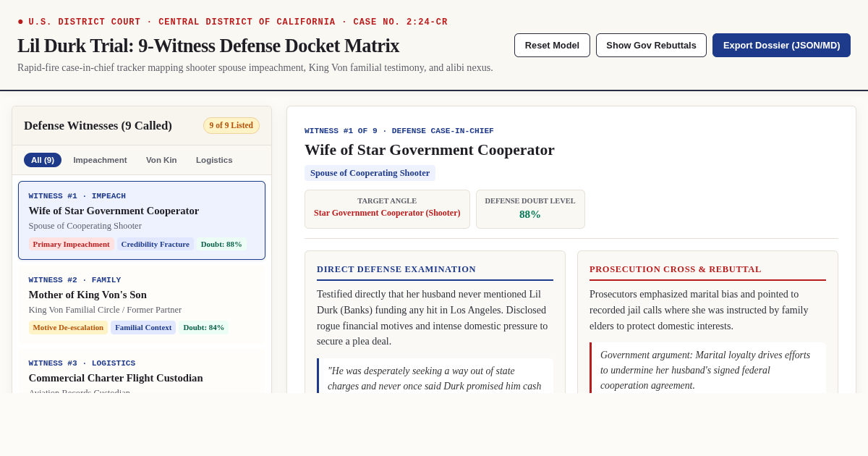Select the All (9) filter tab
The width and height of the screenshot is (868, 456).
click(x=43, y=160)
